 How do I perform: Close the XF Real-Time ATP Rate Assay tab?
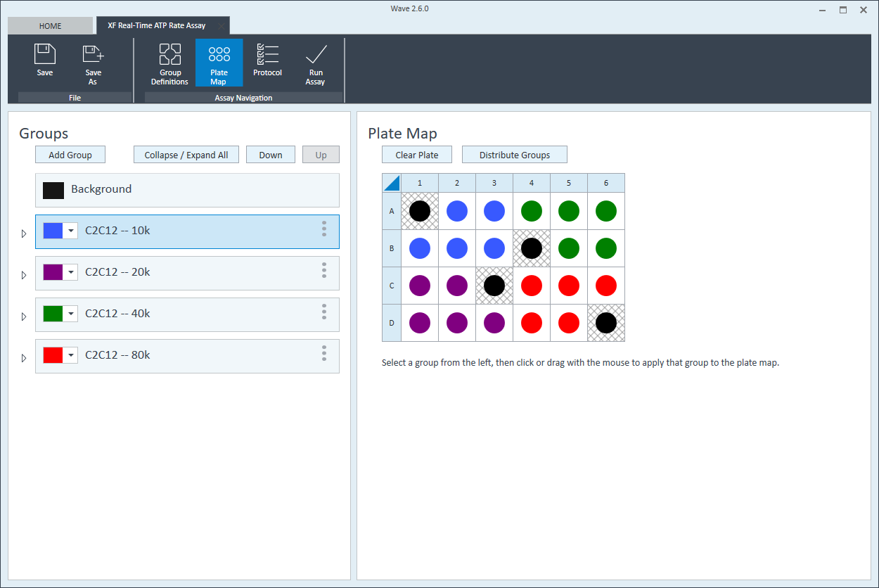pyautogui.click(x=221, y=26)
